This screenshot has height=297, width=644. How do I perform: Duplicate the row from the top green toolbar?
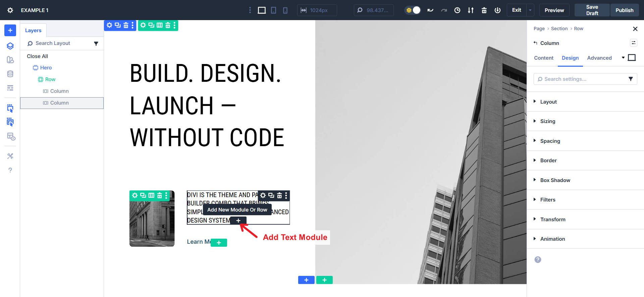pyautogui.click(x=151, y=25)
